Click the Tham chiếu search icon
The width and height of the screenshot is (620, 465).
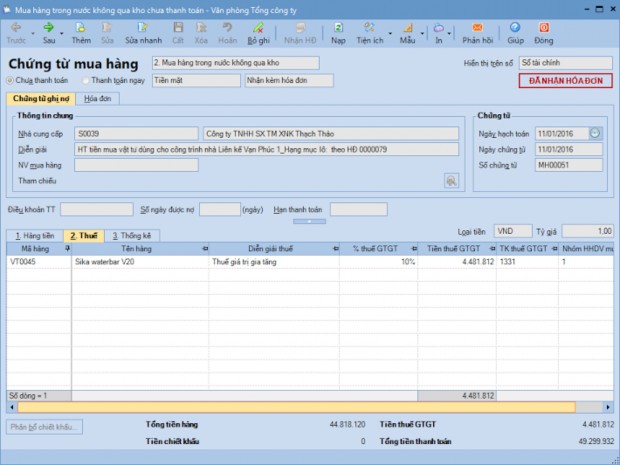[x=451, y=181]
